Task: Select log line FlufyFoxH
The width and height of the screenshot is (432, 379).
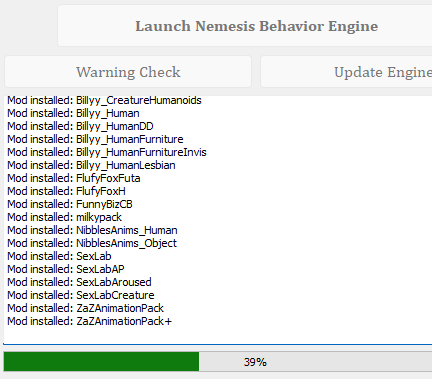Action: pyautogui.click(x=66, y=191)
